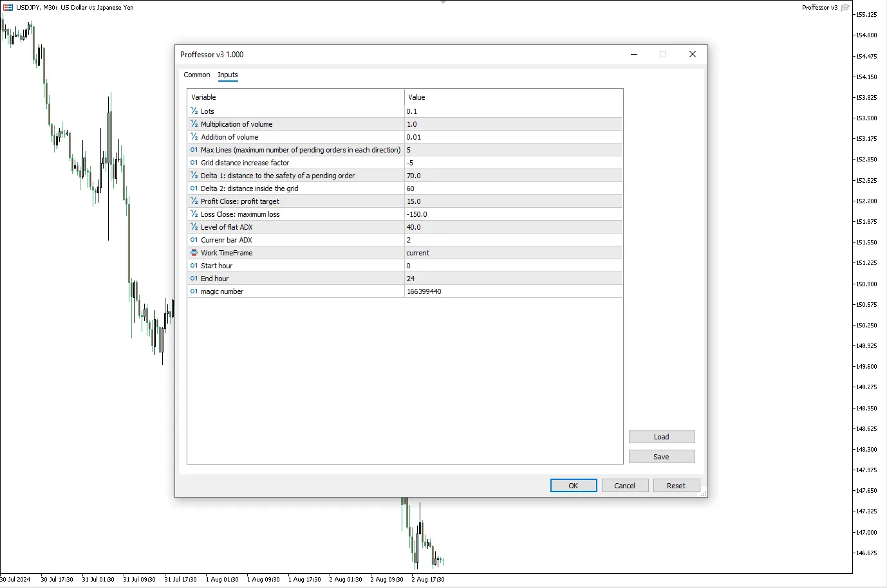The image size is (887, 588).
Task: Click the Lots variable type icon
Action: pyautogui.click(x=194, y=111)
